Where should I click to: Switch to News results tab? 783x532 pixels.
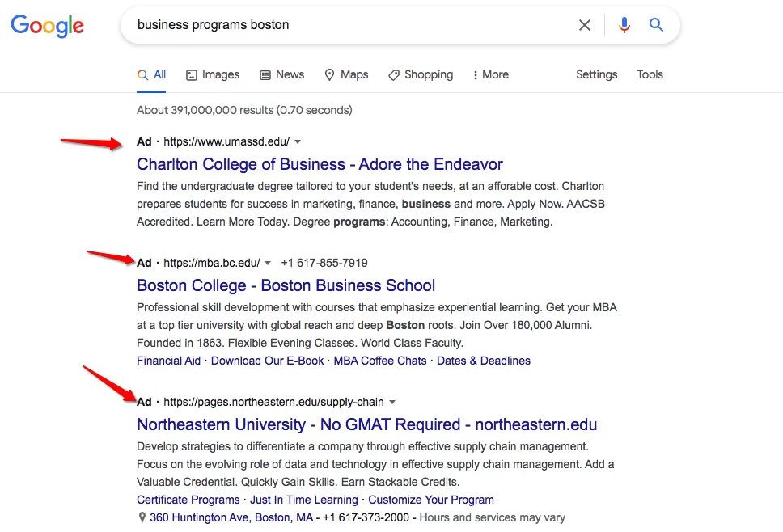[x=281, y=75]
